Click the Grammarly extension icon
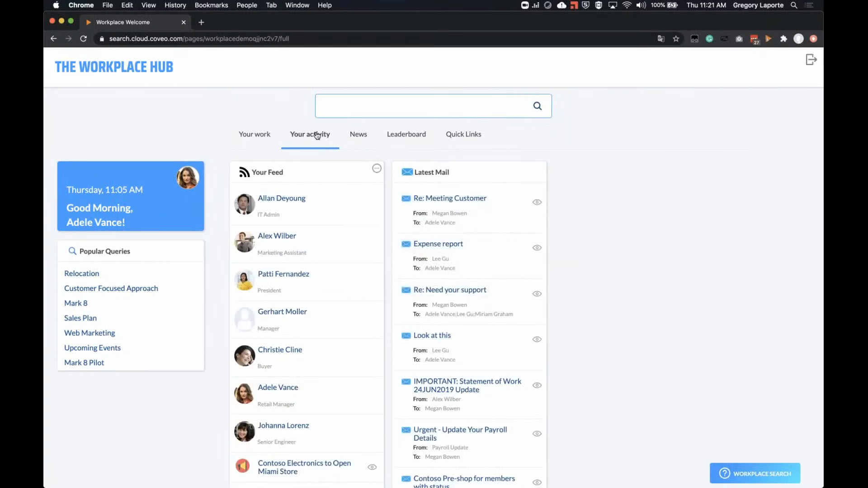This screenshot has width=868, height=488. tap(709, 39)
